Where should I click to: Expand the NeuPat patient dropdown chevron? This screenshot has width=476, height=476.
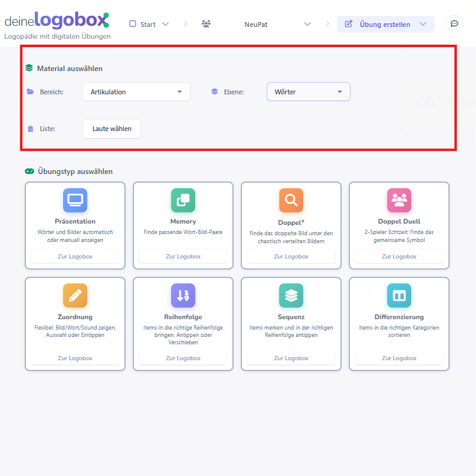click(308, 24)
